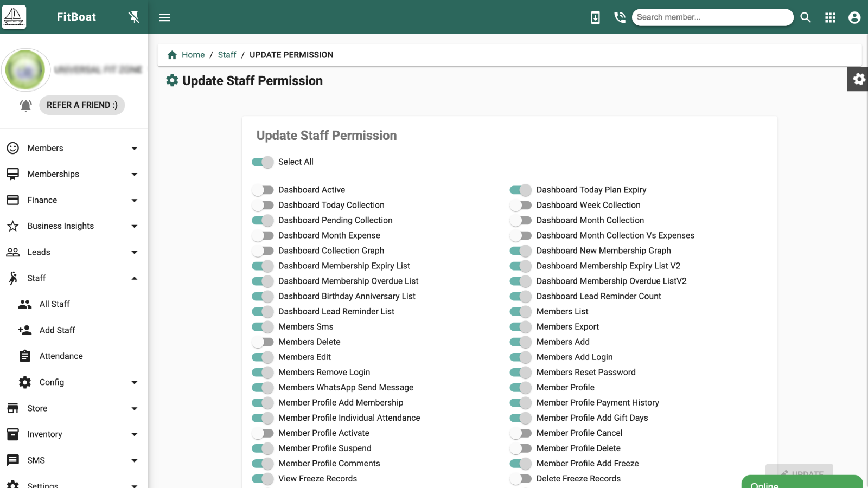Viewport: 868px width, 488px height.
Task: Click the phone call icon in top bar
Action: [x=619, y=17]
